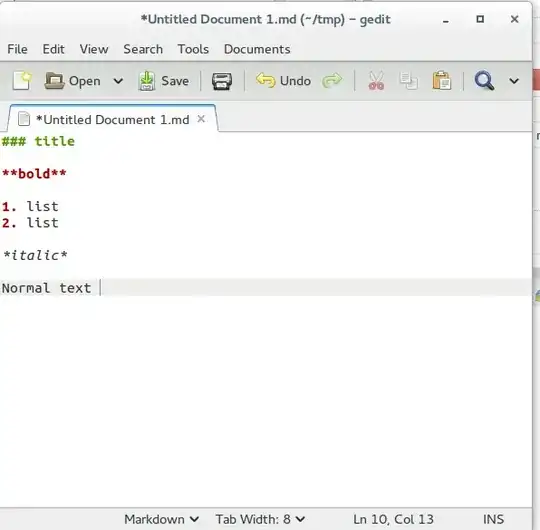Create a new document with toolbar icon
This screenshot has width=540, height=530.
pos(22,81)
